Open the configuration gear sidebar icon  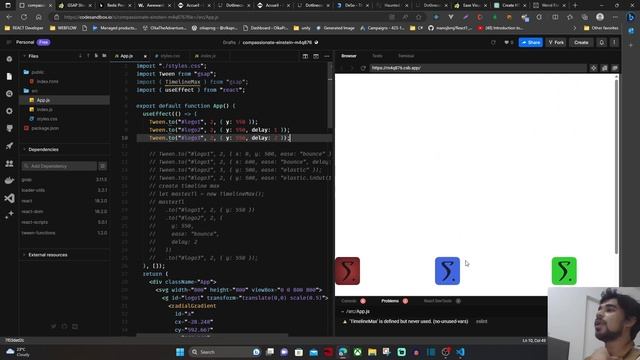(9, 111)
